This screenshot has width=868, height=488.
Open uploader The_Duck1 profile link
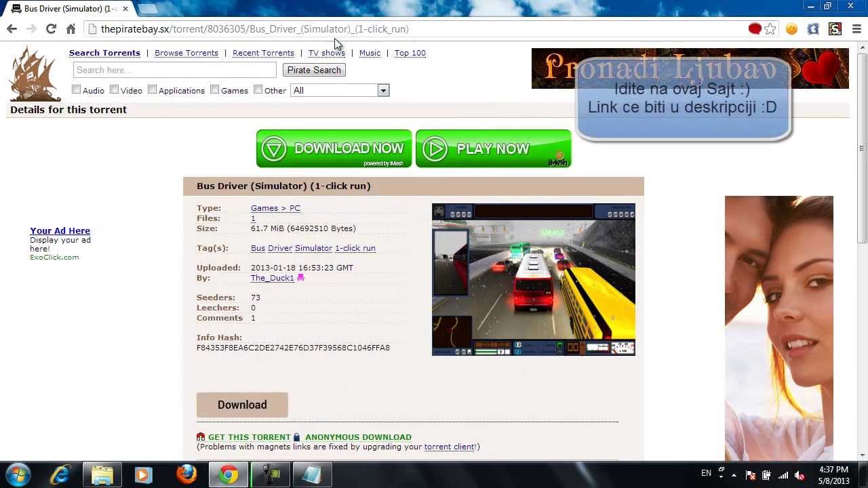pos(273,278)
